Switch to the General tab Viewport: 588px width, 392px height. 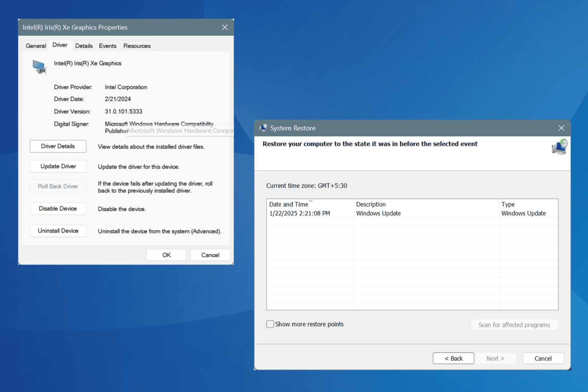coord(36,46)
